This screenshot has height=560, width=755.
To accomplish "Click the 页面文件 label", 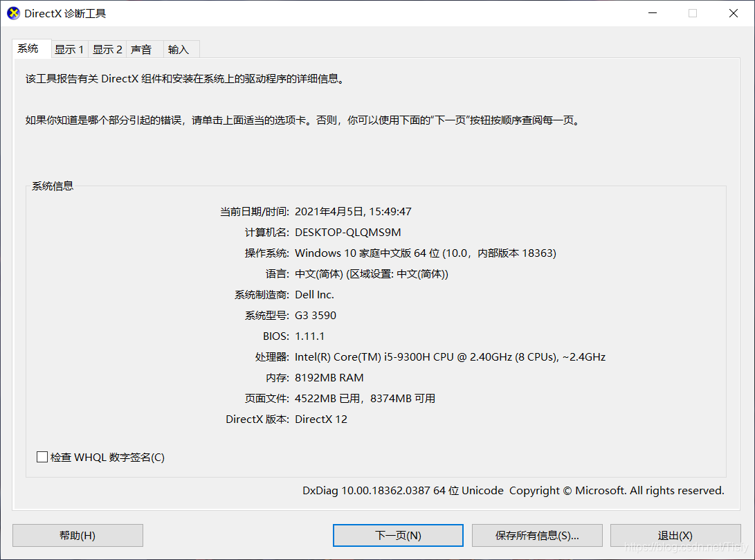I will pyautogui.click(x=266, y=398).
